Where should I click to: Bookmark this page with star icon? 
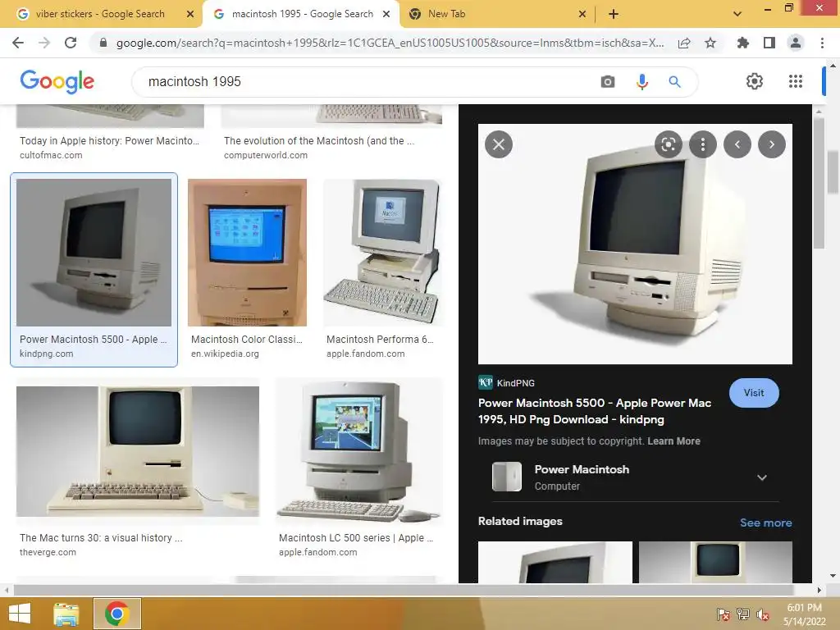pos(710,43)
